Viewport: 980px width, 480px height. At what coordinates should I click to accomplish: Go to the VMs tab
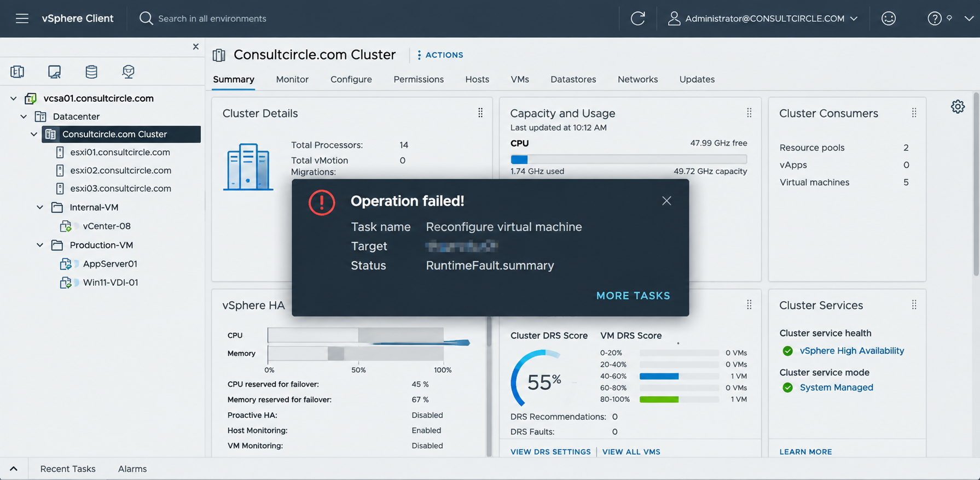[x=520, y=79]
